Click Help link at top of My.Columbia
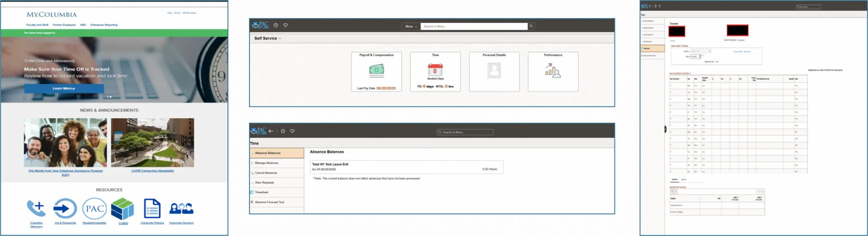The width and height of the screenshot is (868, 236). click(170, 13)
